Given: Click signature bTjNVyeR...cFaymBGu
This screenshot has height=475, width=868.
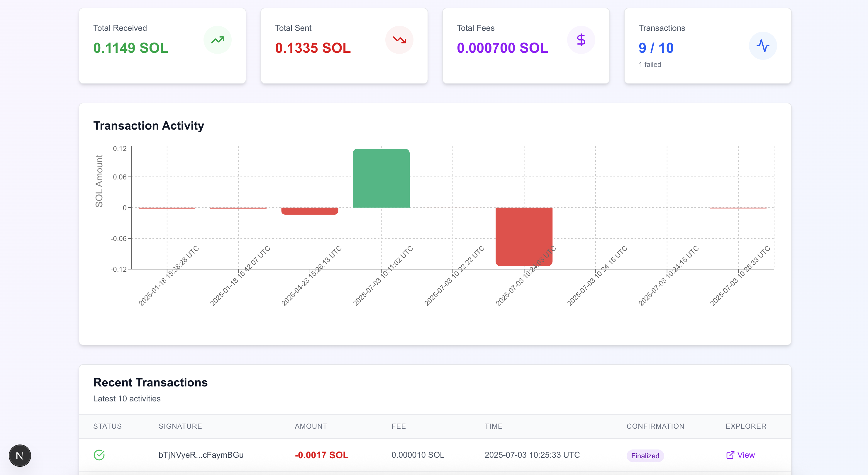Looking at the screenshot, I should click(x=201, y=455).
